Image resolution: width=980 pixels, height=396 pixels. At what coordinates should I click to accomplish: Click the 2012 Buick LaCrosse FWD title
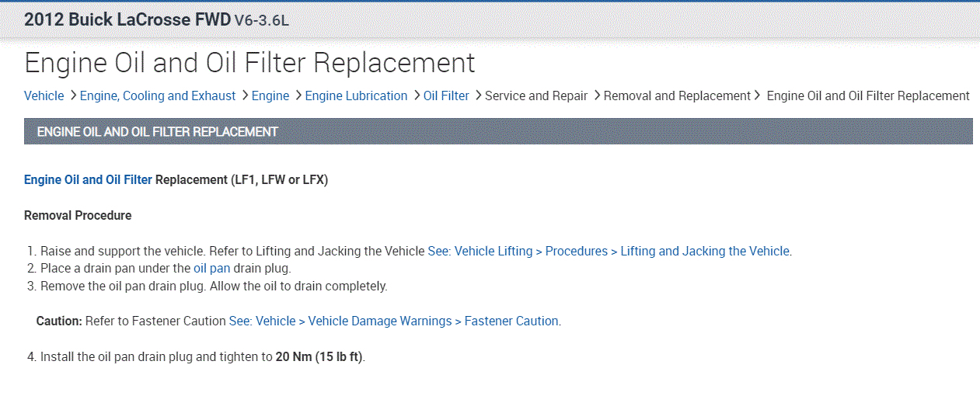pos(127,20)
